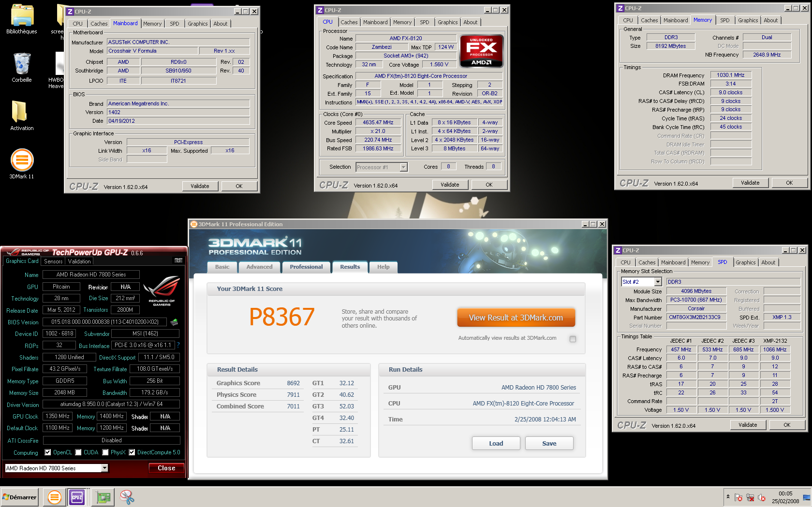This screenshot has height=507, width=812.
Task: Open the Help tab in 3DMark 11
Action: (x=383, y=267)
